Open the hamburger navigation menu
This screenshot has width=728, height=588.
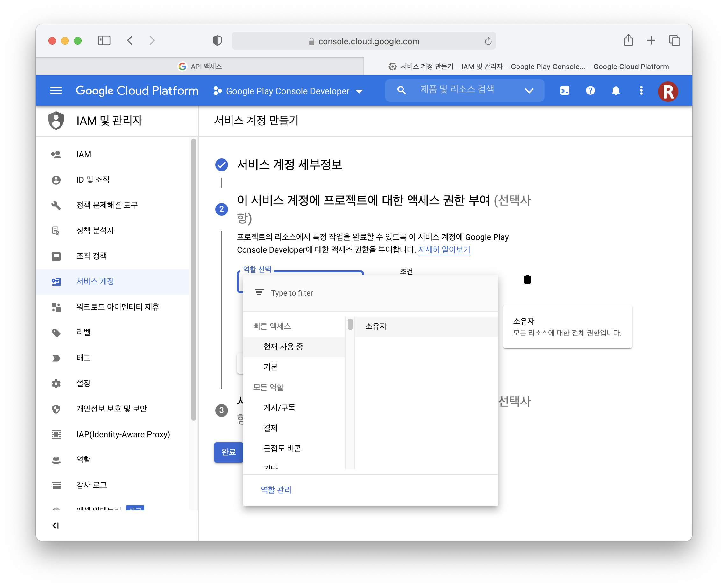(x=56, y=90)
